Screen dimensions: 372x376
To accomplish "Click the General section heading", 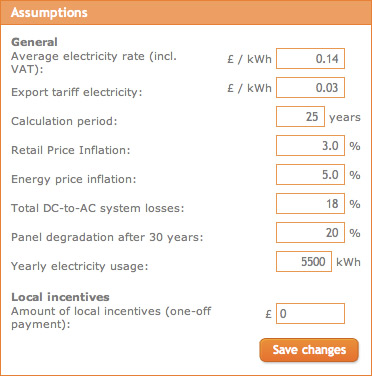I will (34, 42).
